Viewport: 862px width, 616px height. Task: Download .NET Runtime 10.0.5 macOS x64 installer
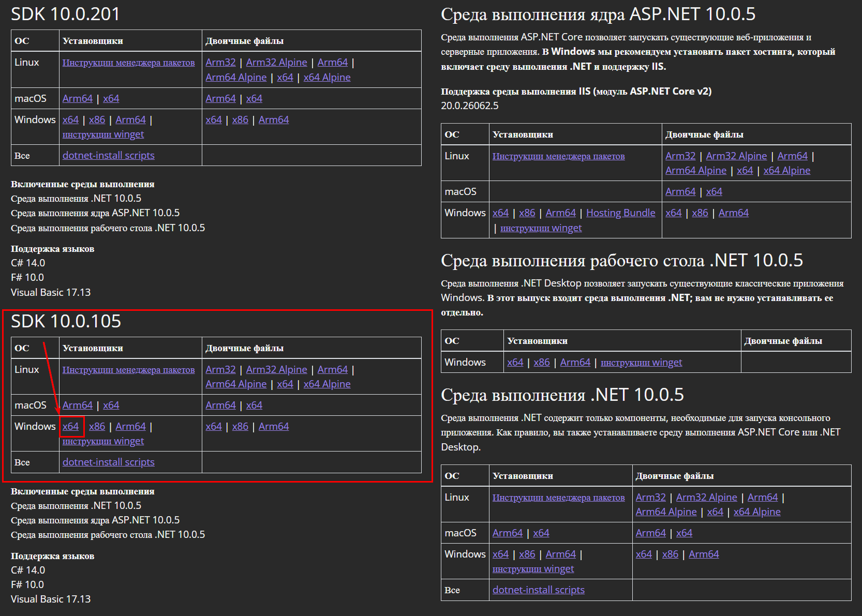click(541, 533)
